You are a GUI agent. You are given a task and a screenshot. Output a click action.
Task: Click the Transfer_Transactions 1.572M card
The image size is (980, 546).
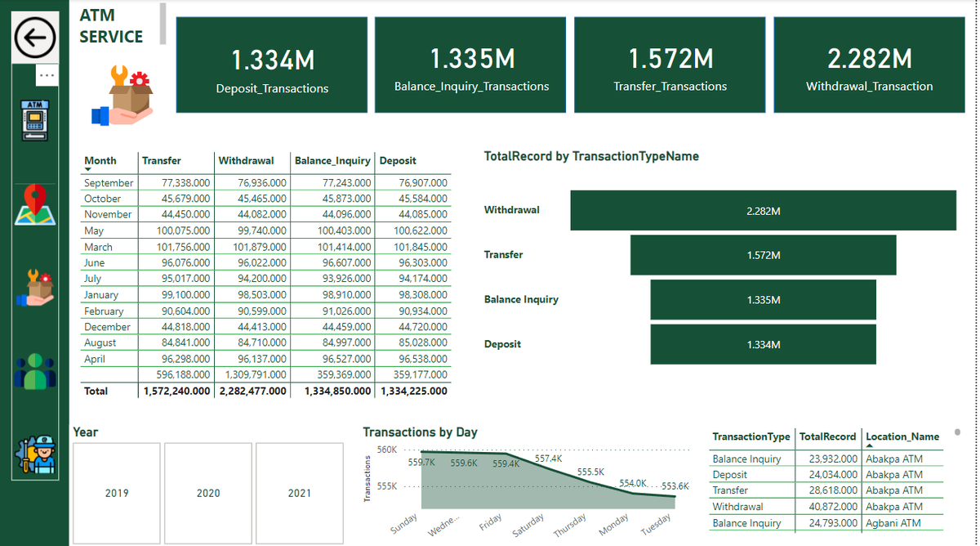670,65
